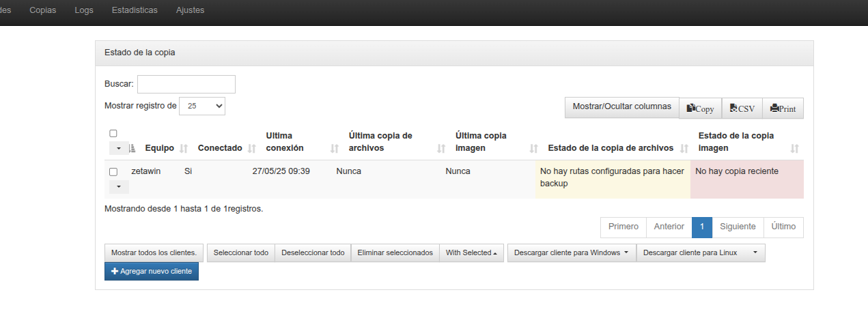
Task: Open Descargar cliente para Linux dropdown
Action: [700, 253]
